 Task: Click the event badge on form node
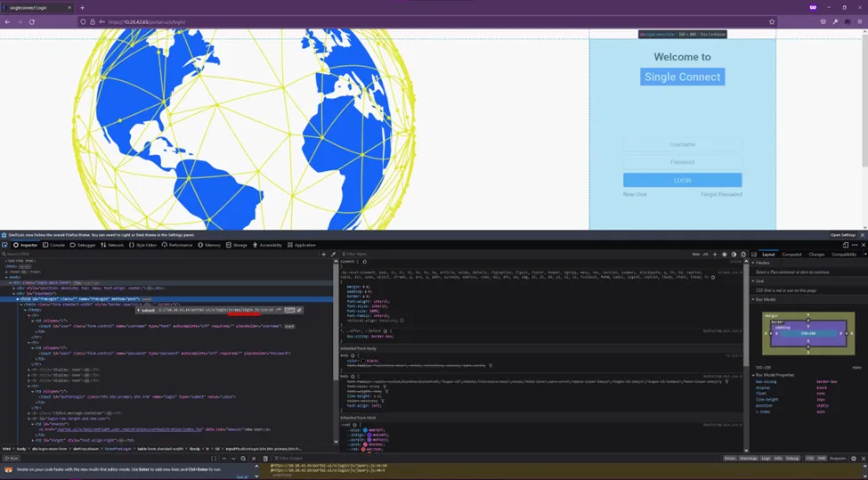(147, 299)
